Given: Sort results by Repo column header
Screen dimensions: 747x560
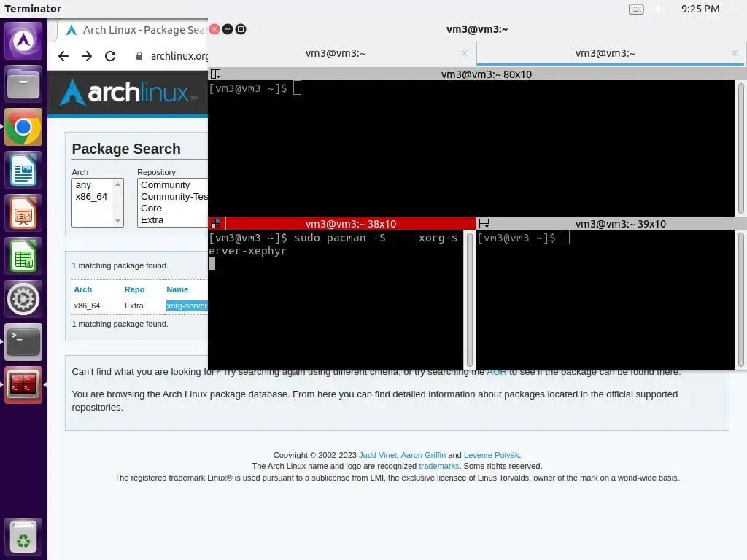Looking at the screenshot, I should coord(134,289).
